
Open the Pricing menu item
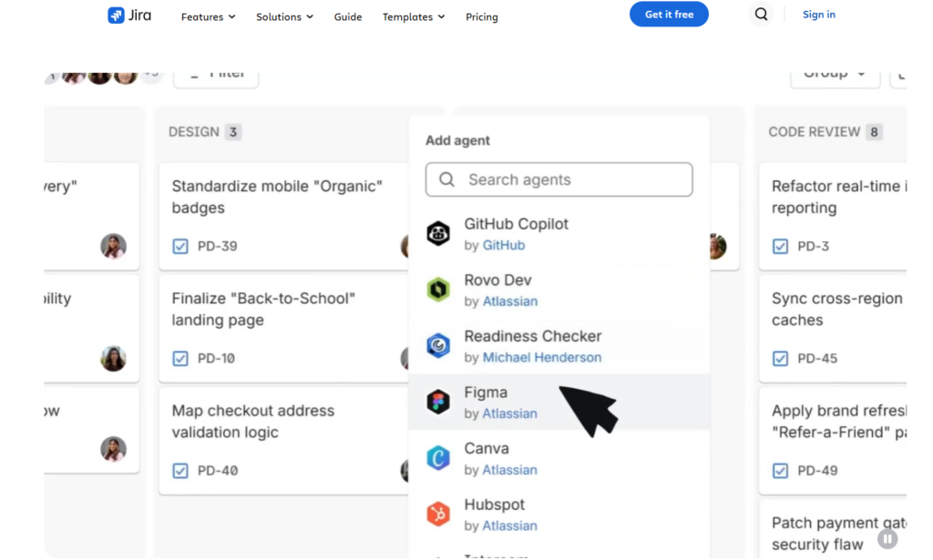coord(482,16)
